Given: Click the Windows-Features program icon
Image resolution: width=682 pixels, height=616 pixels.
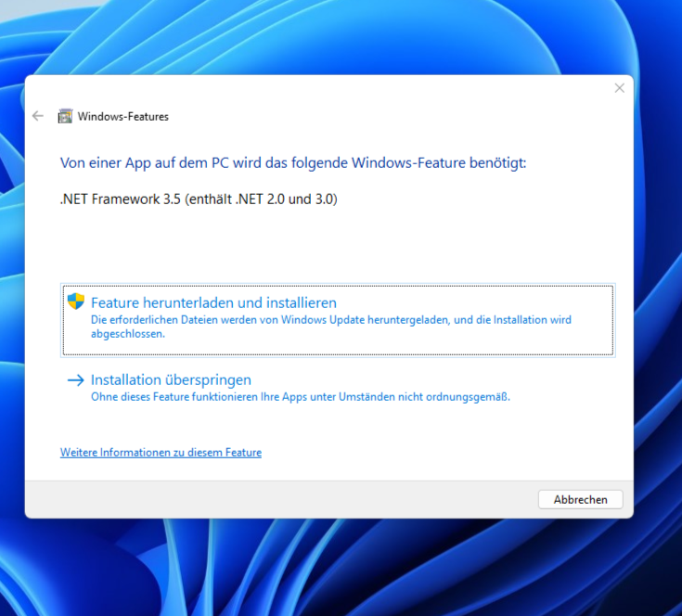Looking at the screenshot, I should pos(65,116).
